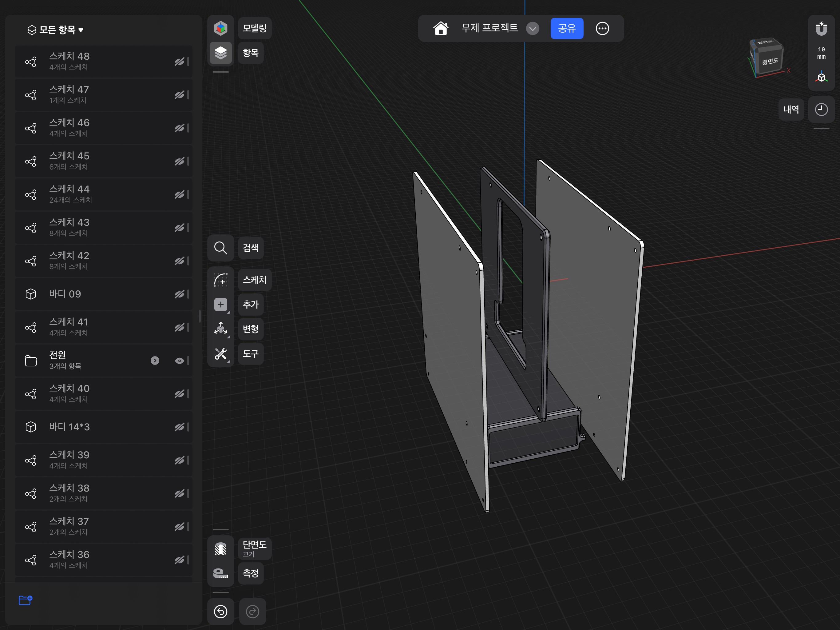This screenshot has width=840, height=630.
Task: Create a new folder in items panel
Action: [26, 600]
